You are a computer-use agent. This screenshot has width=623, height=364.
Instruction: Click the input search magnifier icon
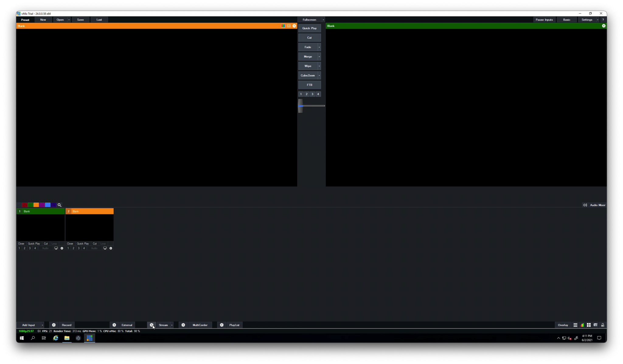[60, 205]
